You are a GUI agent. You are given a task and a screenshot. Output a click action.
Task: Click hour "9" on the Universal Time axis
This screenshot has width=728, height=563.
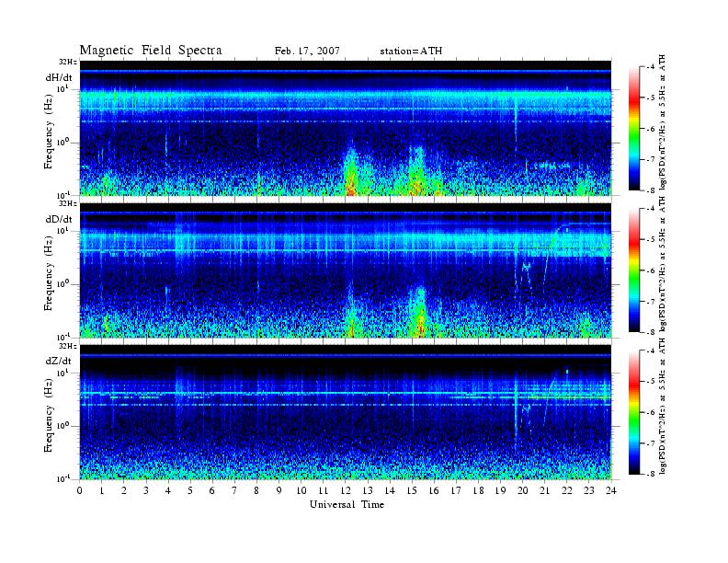pos(279,490)
